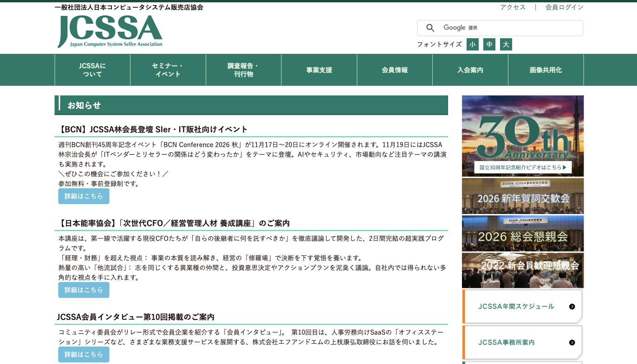
Task: Open the JCSSA年間スケジュール link
Action: [522, 306]
